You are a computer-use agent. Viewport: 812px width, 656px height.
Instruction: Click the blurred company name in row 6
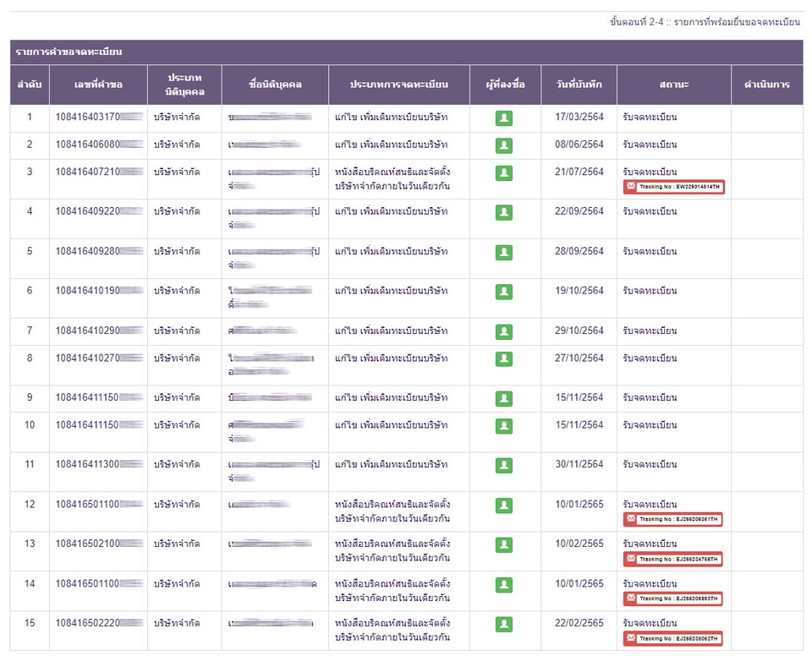(x=270, y=298)
